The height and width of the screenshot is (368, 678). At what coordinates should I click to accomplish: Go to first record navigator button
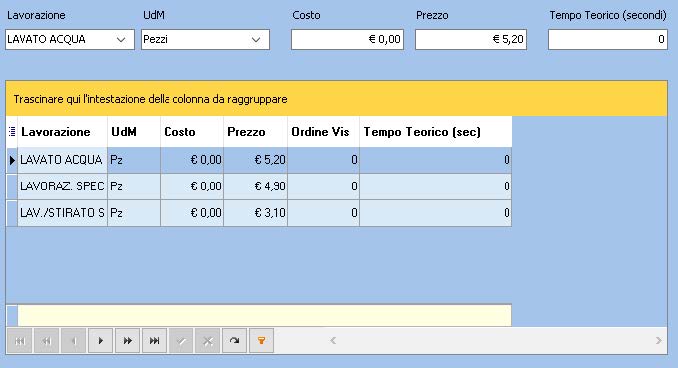pyautogui.click(x=20, y=341)
